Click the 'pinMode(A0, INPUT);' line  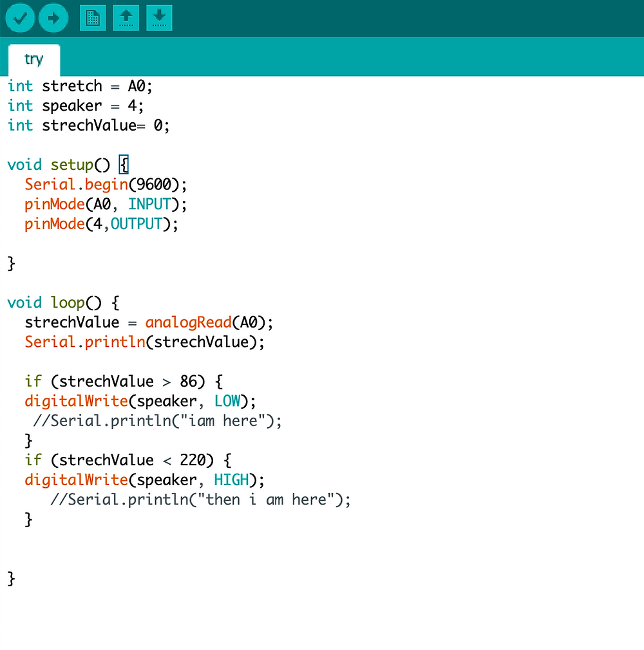click(106, 204)
